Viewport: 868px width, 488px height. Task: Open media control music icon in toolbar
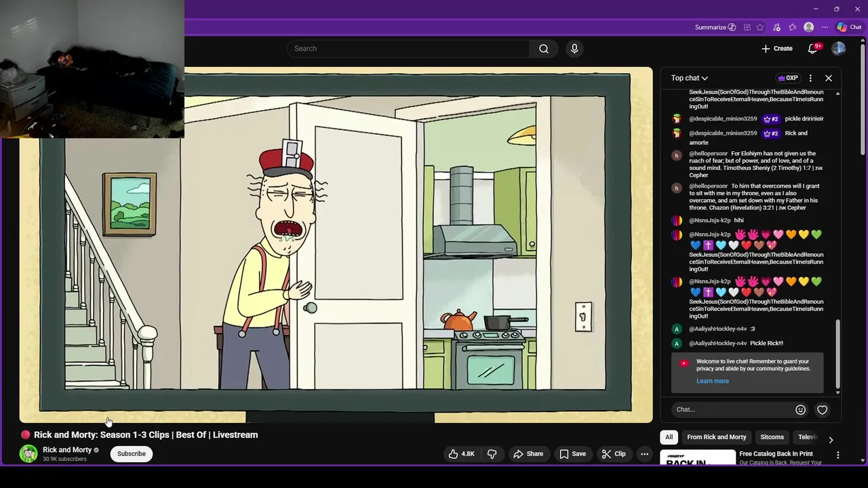tap(776, 27)
